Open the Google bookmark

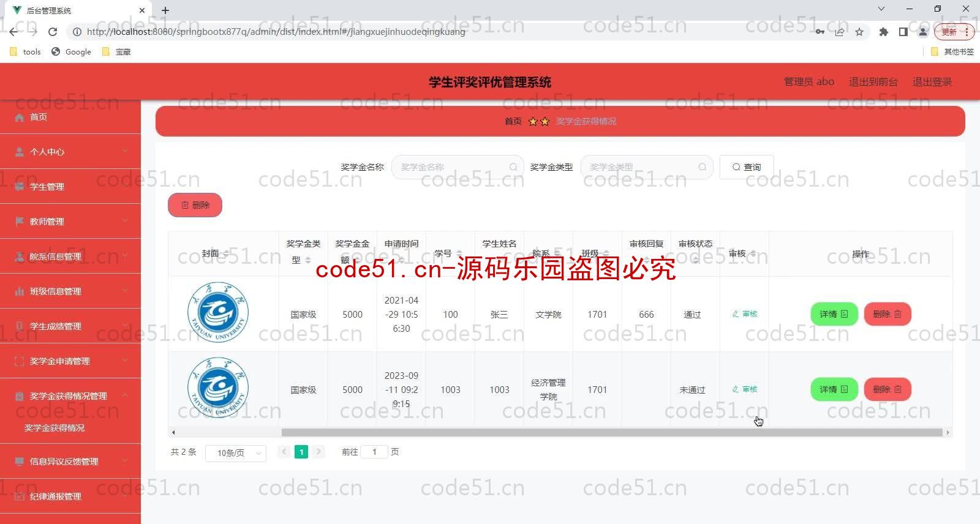[x=72, y=52]
